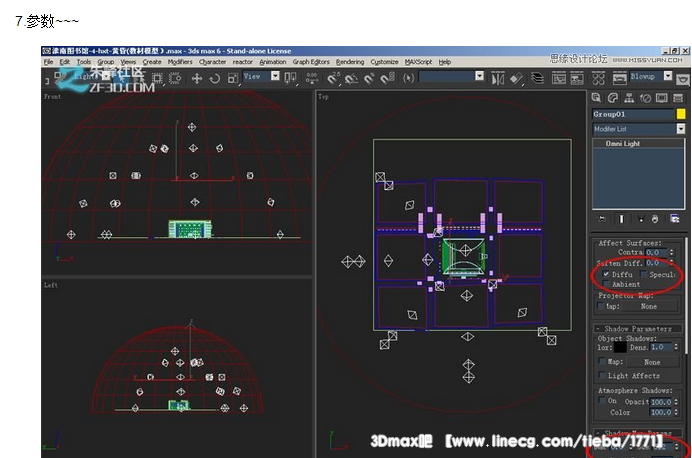
Task: Click the Align tool icon
Action: [516, 79]
